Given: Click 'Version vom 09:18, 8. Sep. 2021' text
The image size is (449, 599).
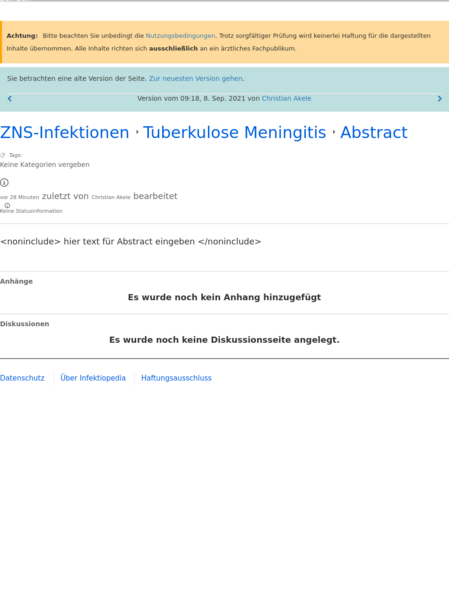Looking at the screenshot, I should coord(191,98).
